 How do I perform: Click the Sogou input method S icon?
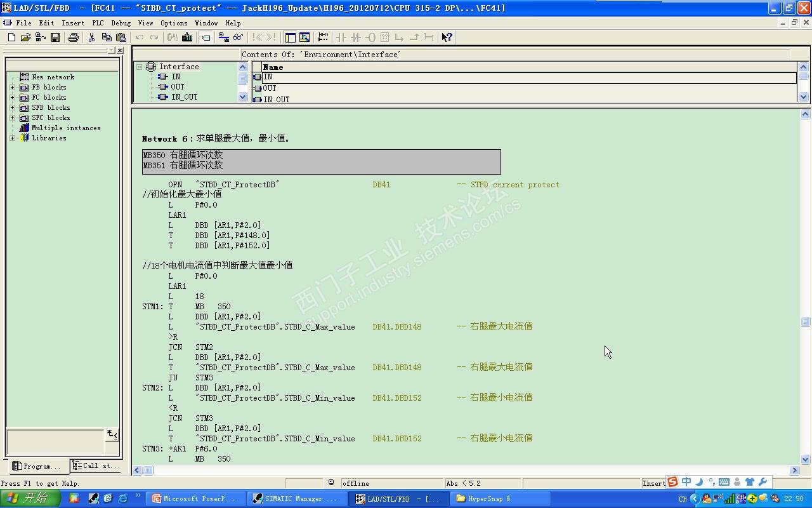point(672,482)
